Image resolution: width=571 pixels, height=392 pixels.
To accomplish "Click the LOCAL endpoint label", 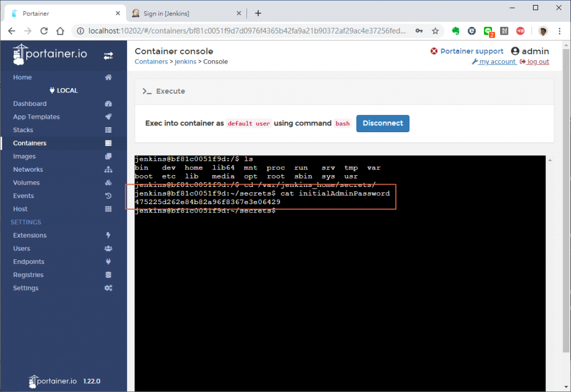I will pos(64,90).
